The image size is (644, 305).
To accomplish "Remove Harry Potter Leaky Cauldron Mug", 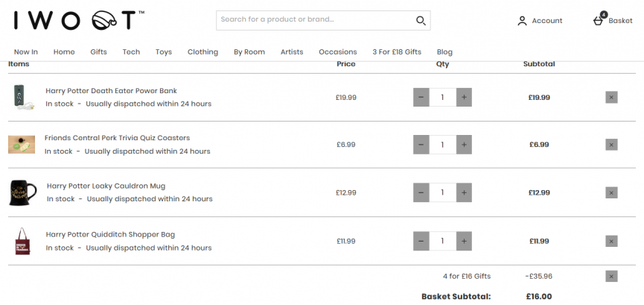I will pyautogui.click(x=611, y=192).
